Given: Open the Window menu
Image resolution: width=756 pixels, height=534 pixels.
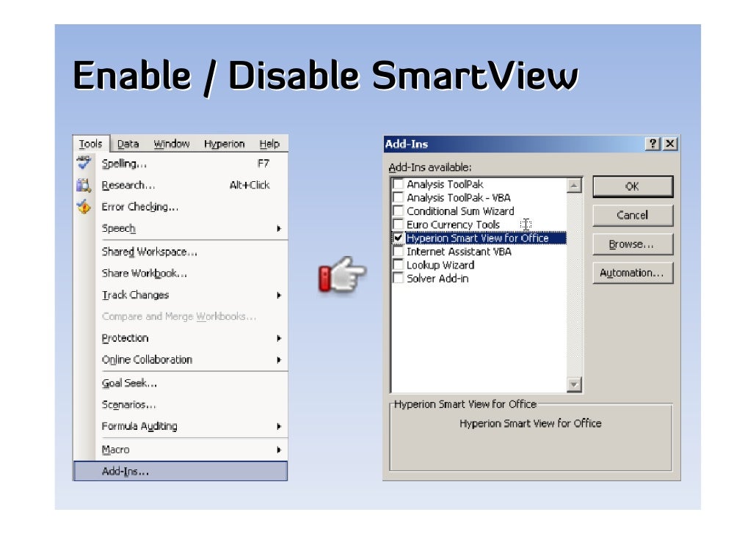Looking at the screenshot, I should (172, 144).
